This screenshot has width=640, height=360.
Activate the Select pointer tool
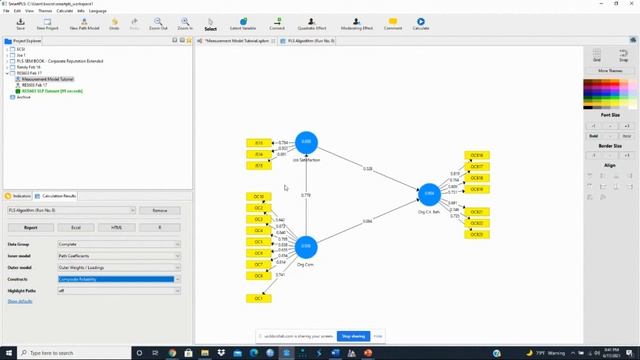click(211, 24)
